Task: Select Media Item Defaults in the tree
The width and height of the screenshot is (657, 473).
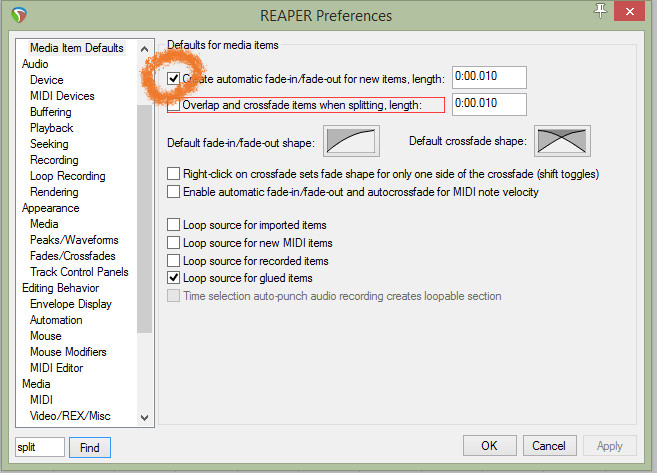Action: point(77,48)
